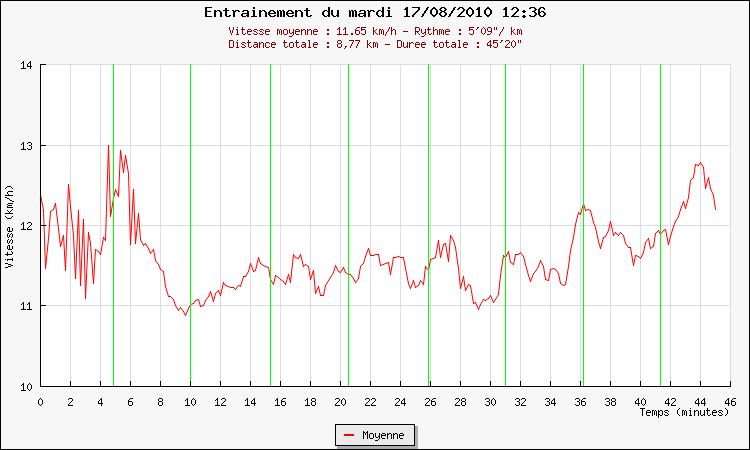Screen dimensions: 750x450
Task: Click the 'Moyenne' legend label text
Action: tap(383, 435)
